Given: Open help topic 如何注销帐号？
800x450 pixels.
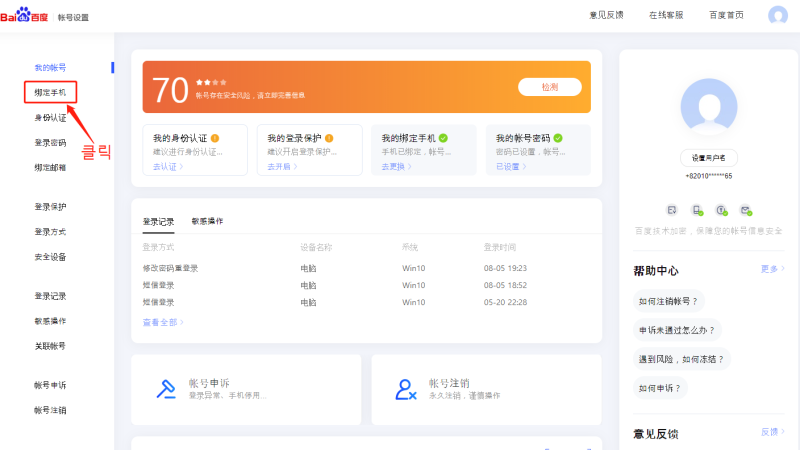Looking at the screenshot, I should 668,301.
